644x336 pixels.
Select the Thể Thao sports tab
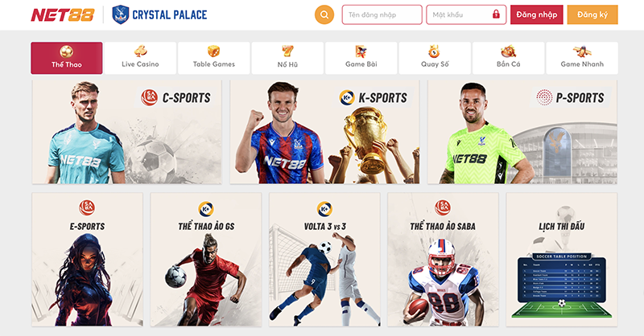pyautogui.click(x=67, y=58)
